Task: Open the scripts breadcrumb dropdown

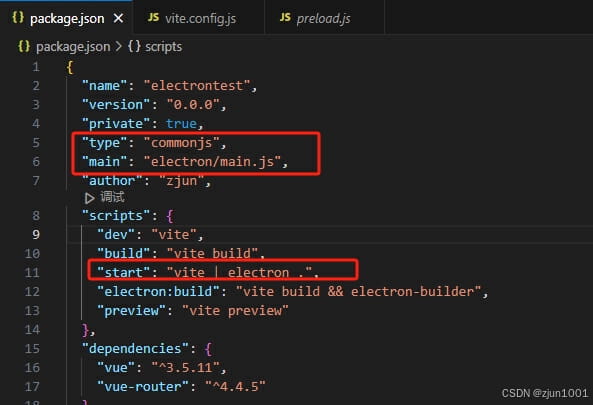Action: (163, 47)
